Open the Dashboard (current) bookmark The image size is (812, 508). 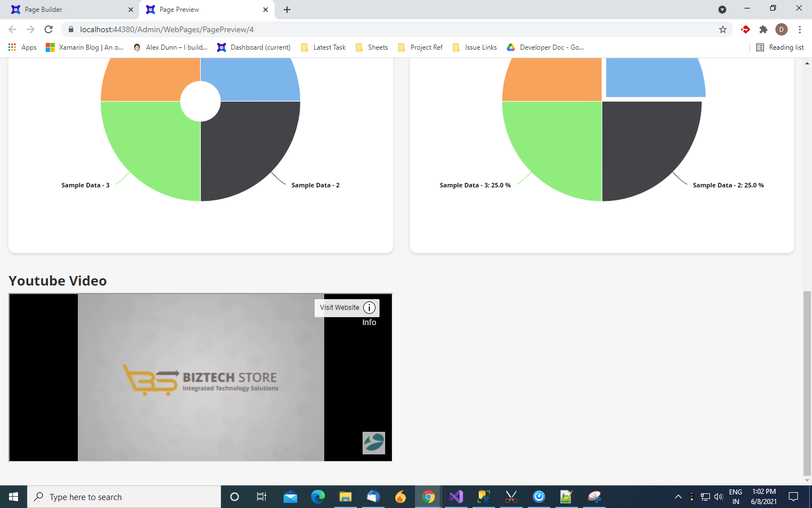pyautogui.click(x=254, y=47)
